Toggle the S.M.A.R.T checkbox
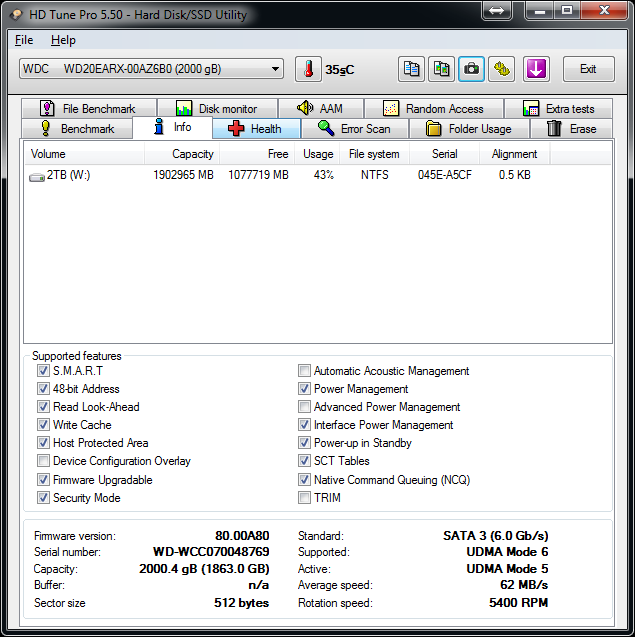The image size is (635, 637). 43,370
